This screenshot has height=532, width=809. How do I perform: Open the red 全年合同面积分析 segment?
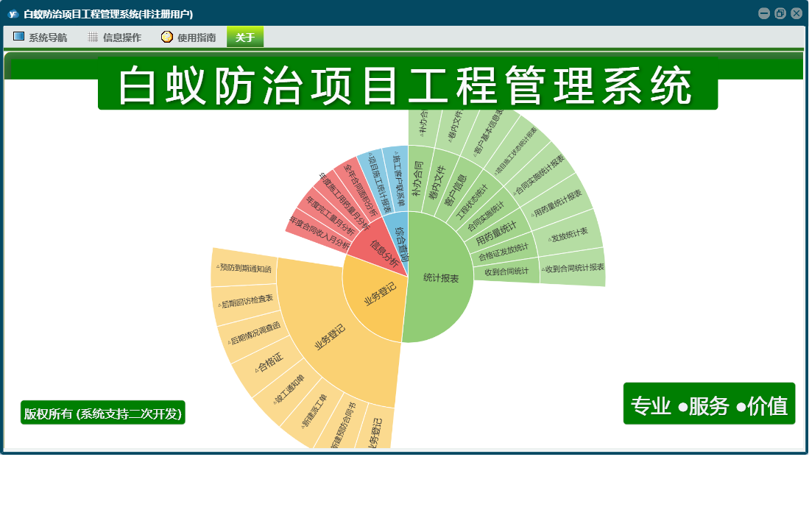click(361, 190)
